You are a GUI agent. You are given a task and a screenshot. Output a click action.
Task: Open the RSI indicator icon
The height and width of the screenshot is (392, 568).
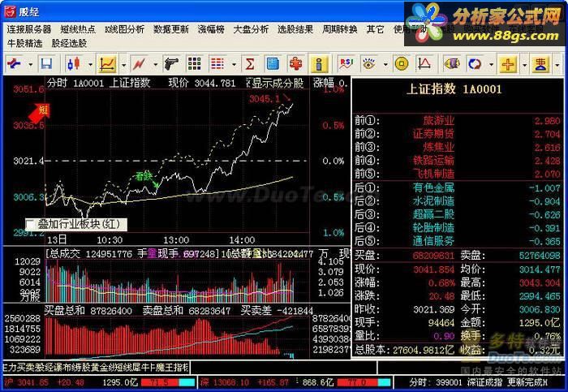346,64
